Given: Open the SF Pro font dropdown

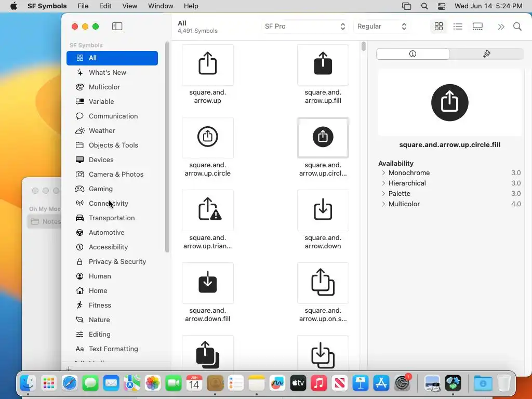Looking at the screenshot, I should (x=304, y=26).
